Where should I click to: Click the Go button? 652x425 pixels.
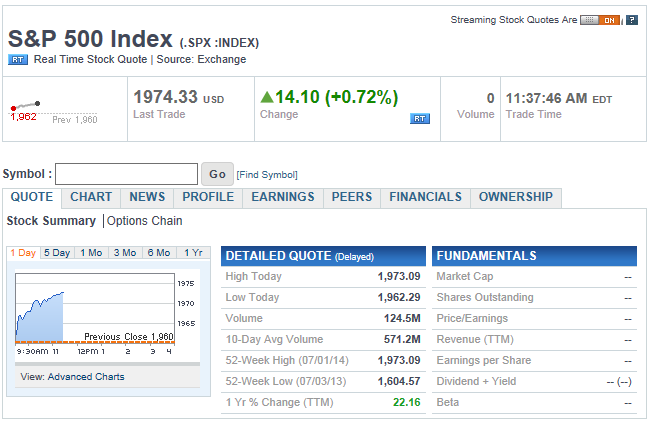pos(217,174)
